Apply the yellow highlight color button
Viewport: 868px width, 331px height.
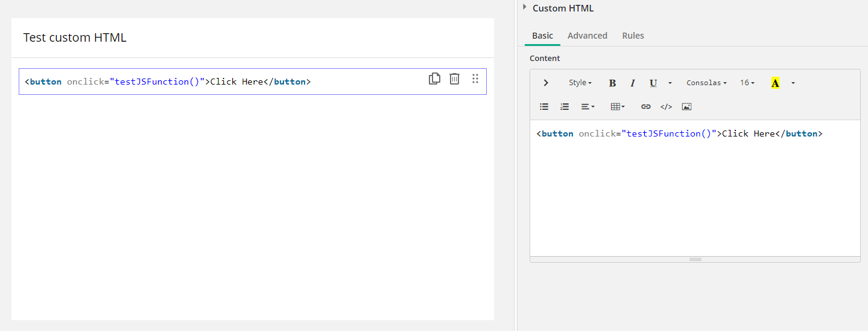[775, 83]
